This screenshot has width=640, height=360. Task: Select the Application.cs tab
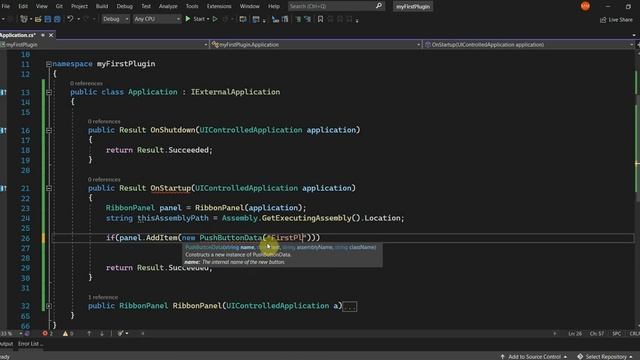pyautogui.click(x=18, y=35)
